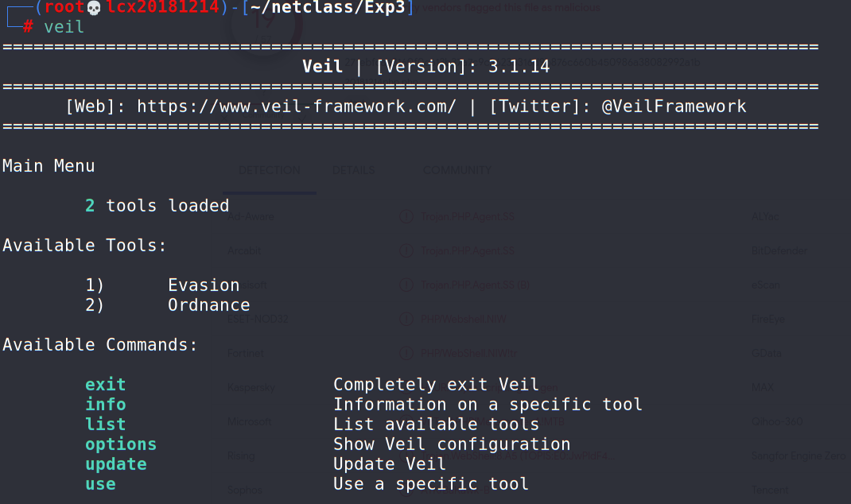This screenshot has width=851, height=504.
Task: Click the exit command
Action: [105, 385]
